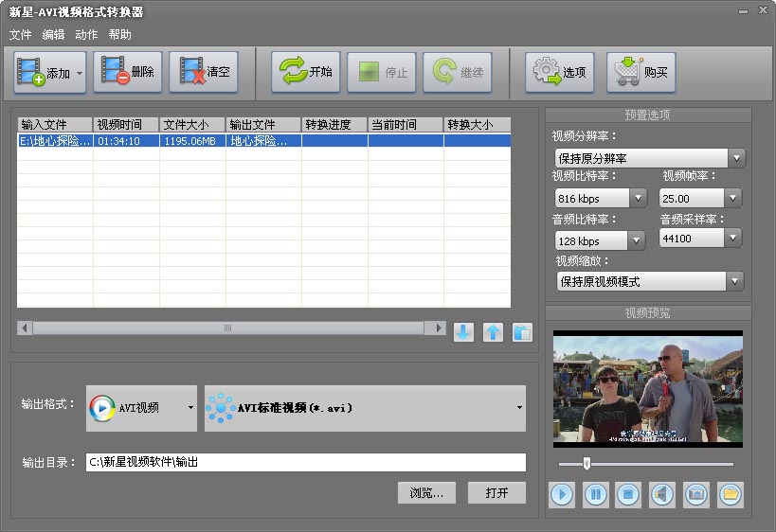Mute the preview with speaker icon
The height and width of the screenshot is (532, 776).
pos(661,494)
